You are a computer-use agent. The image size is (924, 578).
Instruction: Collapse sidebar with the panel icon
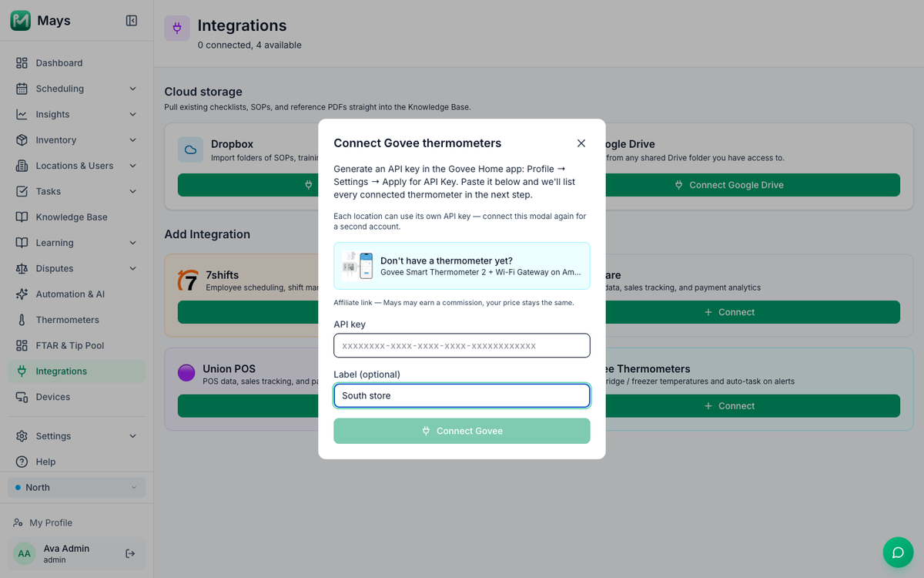(x=132, y=21)
